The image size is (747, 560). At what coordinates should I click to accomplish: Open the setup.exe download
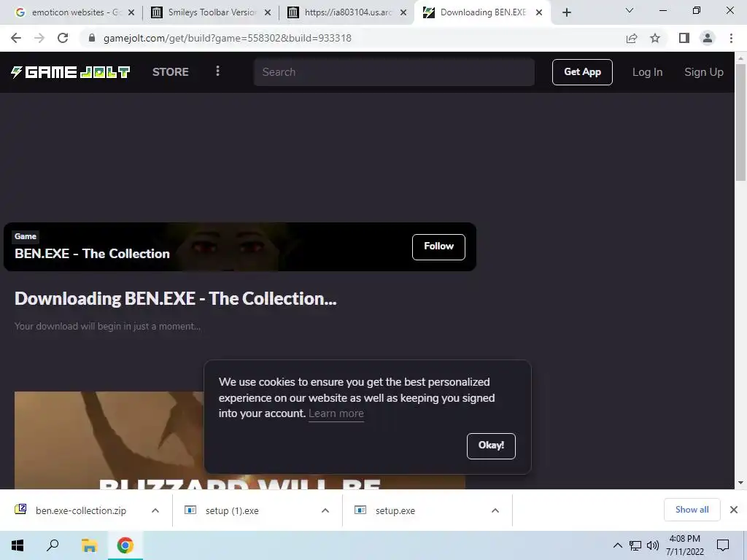(x=395, y=510)
